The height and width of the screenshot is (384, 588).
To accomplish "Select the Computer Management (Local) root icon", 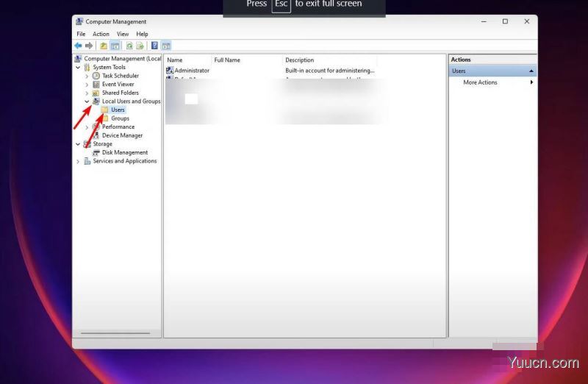I will click(78, 59).
